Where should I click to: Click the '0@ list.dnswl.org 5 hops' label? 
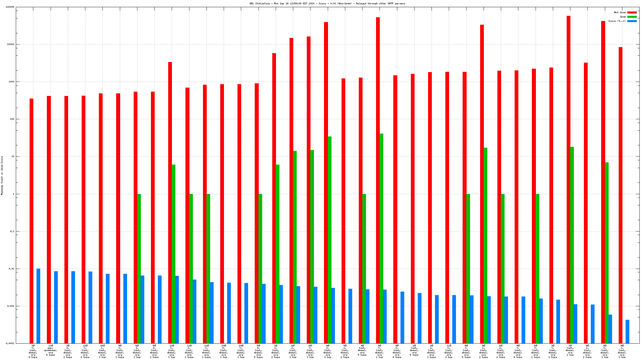[x=362, y=350]
